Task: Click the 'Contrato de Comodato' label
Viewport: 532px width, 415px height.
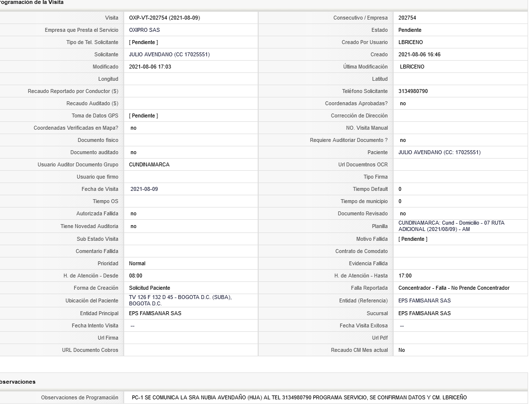Action: (x=361, y=251)
